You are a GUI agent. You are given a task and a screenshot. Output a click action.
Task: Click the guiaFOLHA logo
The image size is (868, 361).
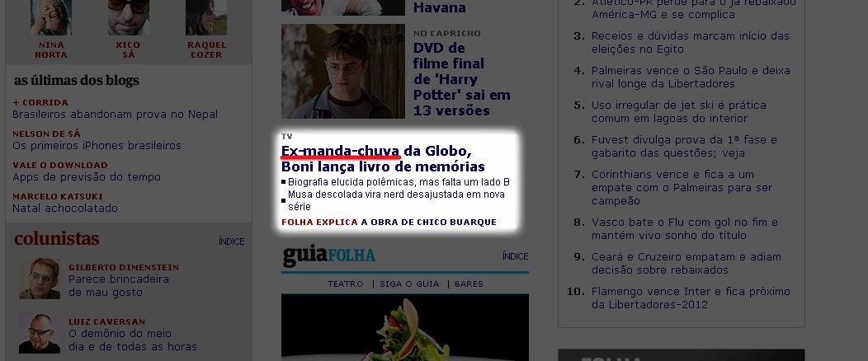pos(329,256)
